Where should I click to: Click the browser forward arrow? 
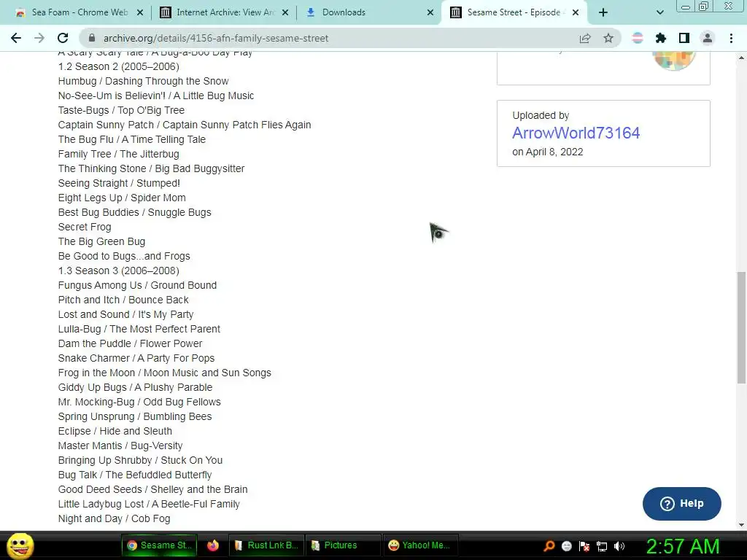click(x=39, y=38)
